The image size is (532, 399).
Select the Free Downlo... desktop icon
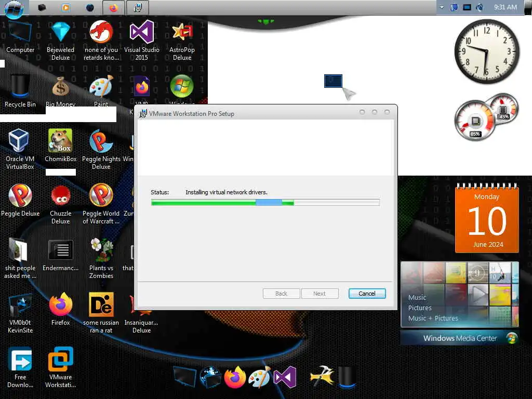point(20,368)
